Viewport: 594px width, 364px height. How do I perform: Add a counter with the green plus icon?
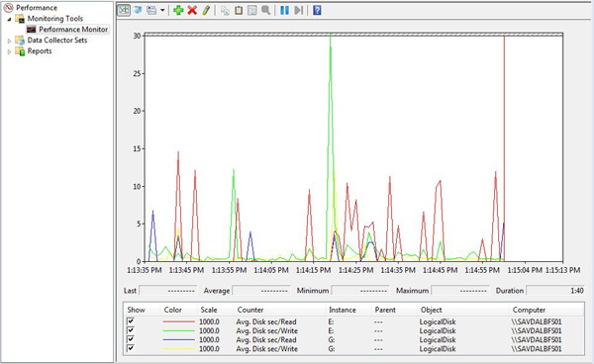(x=178, y=10)
